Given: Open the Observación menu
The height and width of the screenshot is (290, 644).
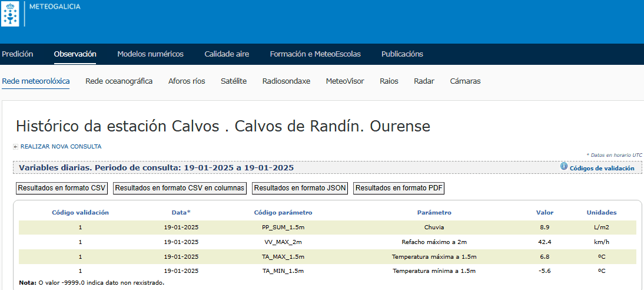Looking at the screenshot, I should tap(75, 54).
